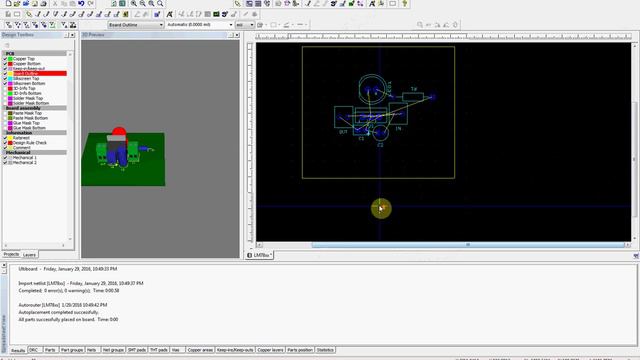The width and height of the screenshot is (640, 360).
Task: Toggle the Copper Top layer checkbox
Action: click(5, 59)
